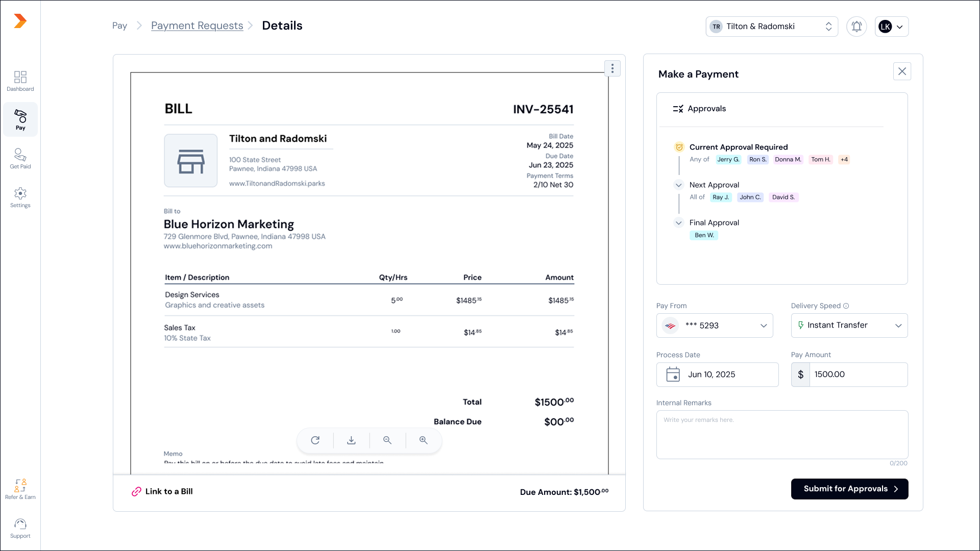
Task: Open the Dashboard from sidebar
Action: pyautogui.click(x=20, y=81)
